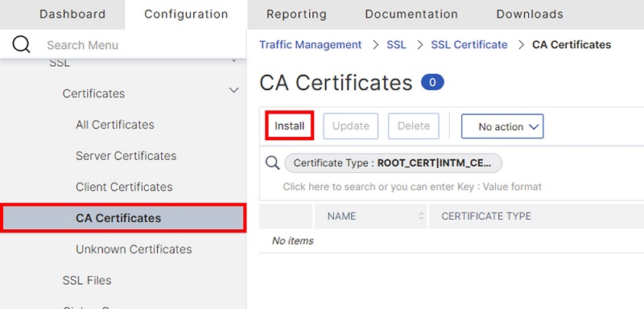
Task: Open the No action dropdown
Action: [502, 126]
